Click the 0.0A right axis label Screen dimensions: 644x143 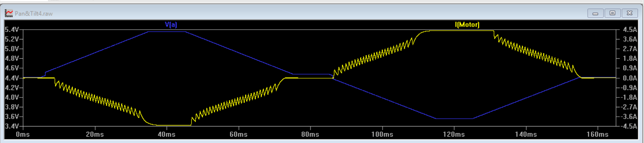[x=630, y=78]
